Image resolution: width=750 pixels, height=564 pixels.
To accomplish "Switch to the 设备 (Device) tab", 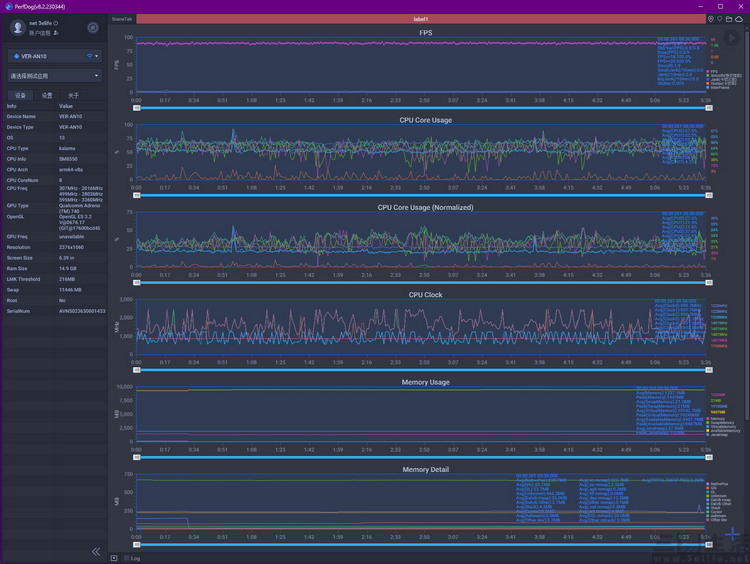I will point(21,95).
